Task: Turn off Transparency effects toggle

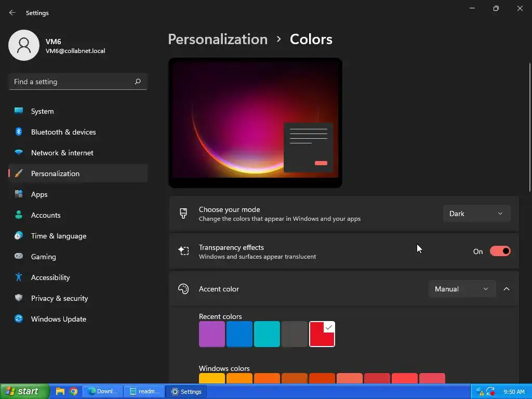Action: coord(500,251)
